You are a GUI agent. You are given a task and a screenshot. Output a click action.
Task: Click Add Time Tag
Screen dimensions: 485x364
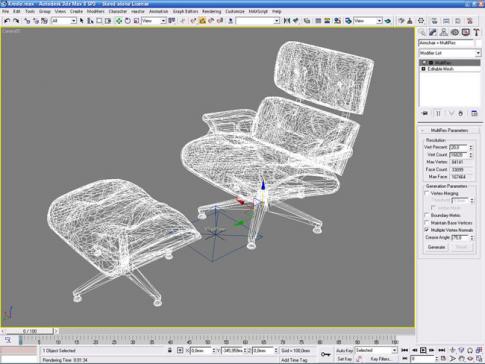(x=294, y=360)
